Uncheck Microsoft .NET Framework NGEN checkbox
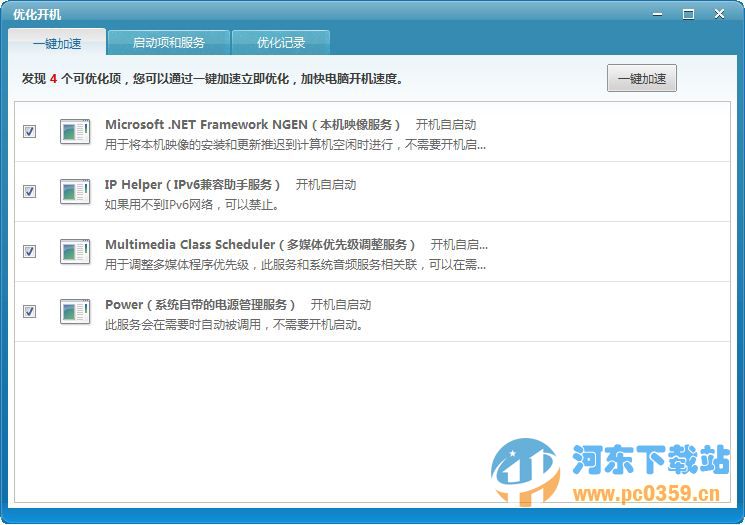This screenshot has width=745, height=525. pos(29,131)
